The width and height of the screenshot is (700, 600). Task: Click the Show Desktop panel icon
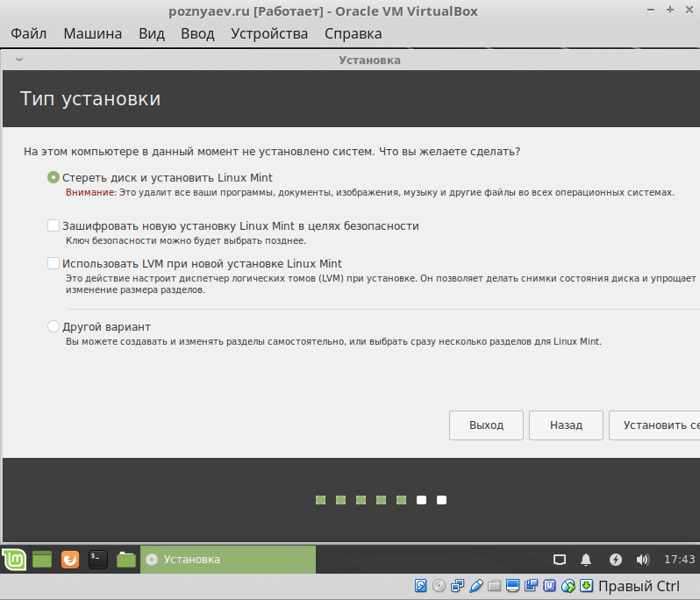click(42, 560)
